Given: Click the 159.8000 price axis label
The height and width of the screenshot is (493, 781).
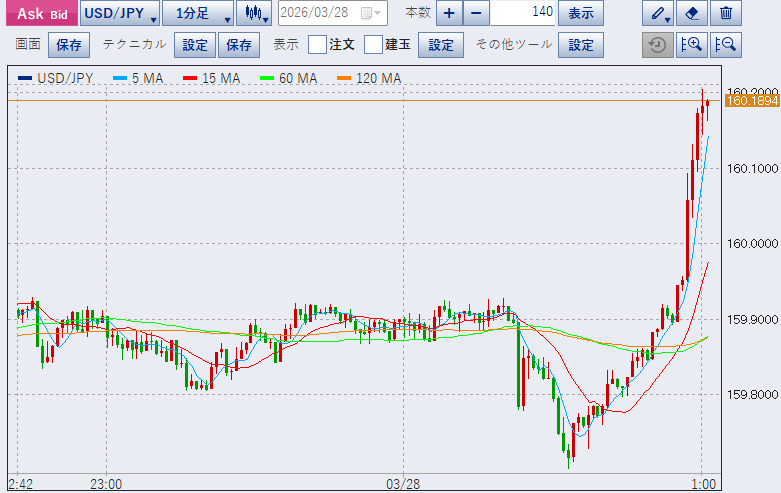Looking at the screenshot, I should pyautogui.click(x=753, y=395).
